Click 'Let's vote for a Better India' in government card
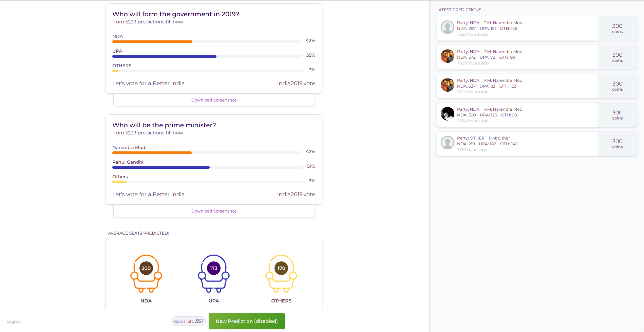Viewport: 644px width, 332px height. coord(148,84)
